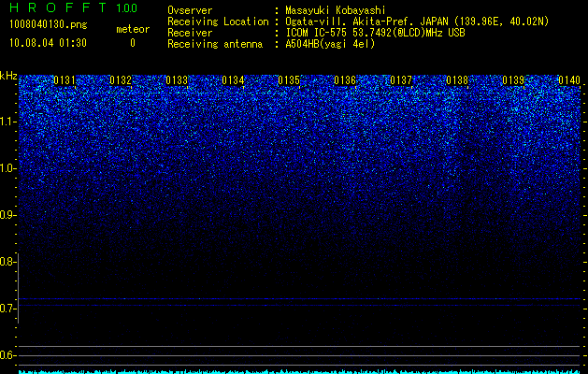Click the meteor count value 0
The image size is (588, 374).
click(x=133, y=43)
